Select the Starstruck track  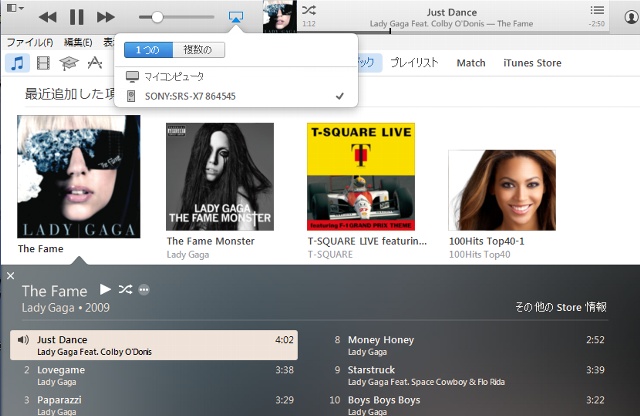tap(467, 376)
